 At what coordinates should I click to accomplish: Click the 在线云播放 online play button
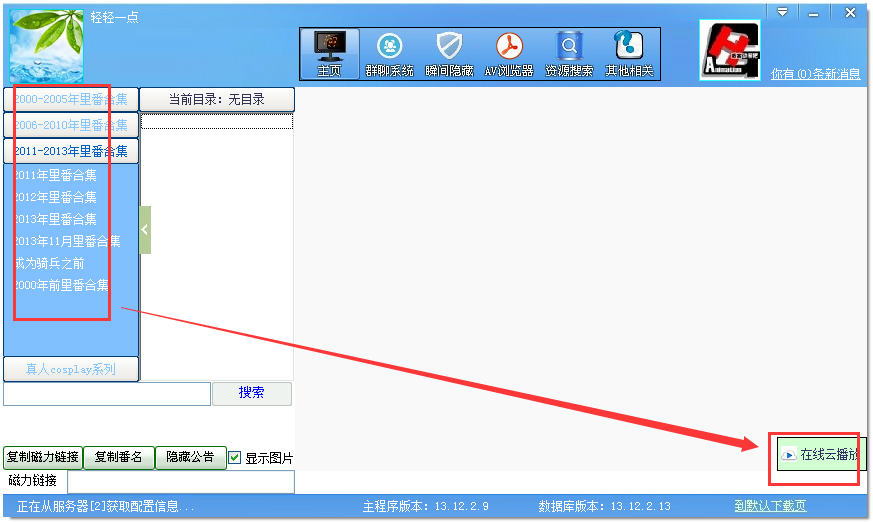click(x=821, y=454)
